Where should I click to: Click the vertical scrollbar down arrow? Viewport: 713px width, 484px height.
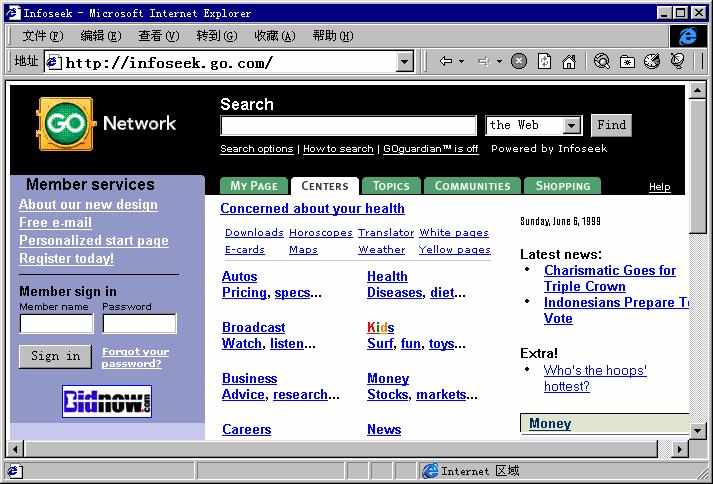click(698, 430)
